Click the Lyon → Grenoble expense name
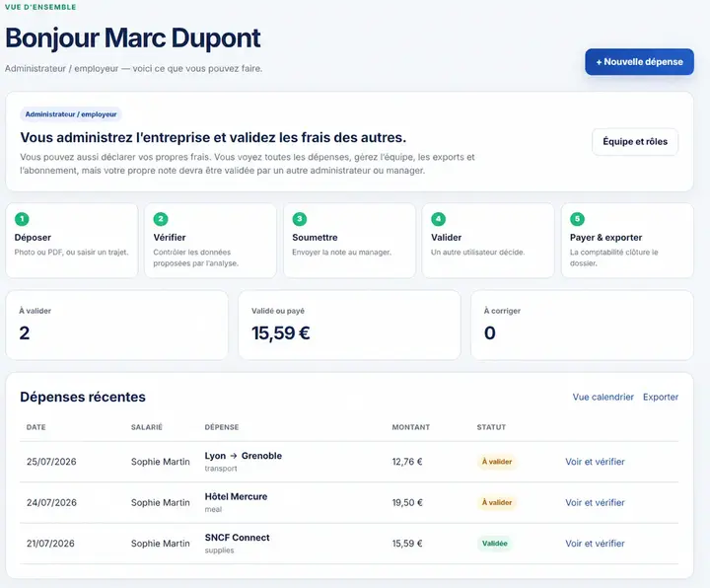 244,456
